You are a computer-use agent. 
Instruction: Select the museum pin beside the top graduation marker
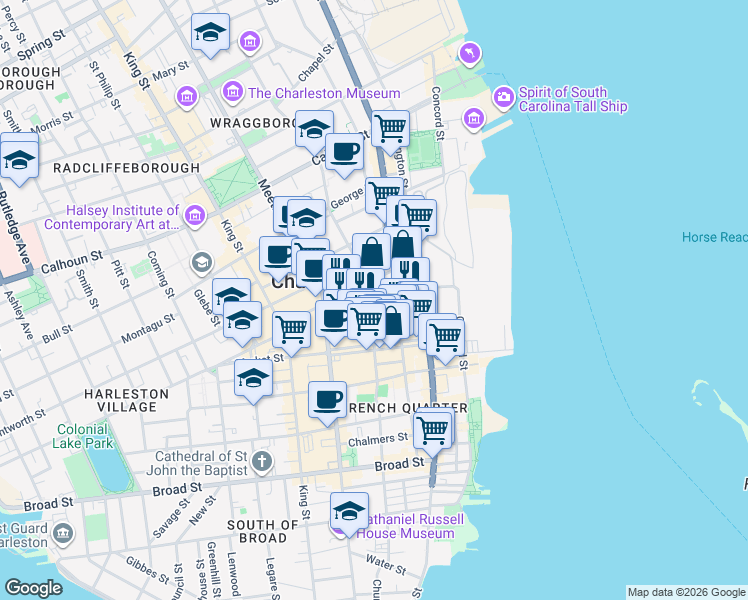point(250,41)
